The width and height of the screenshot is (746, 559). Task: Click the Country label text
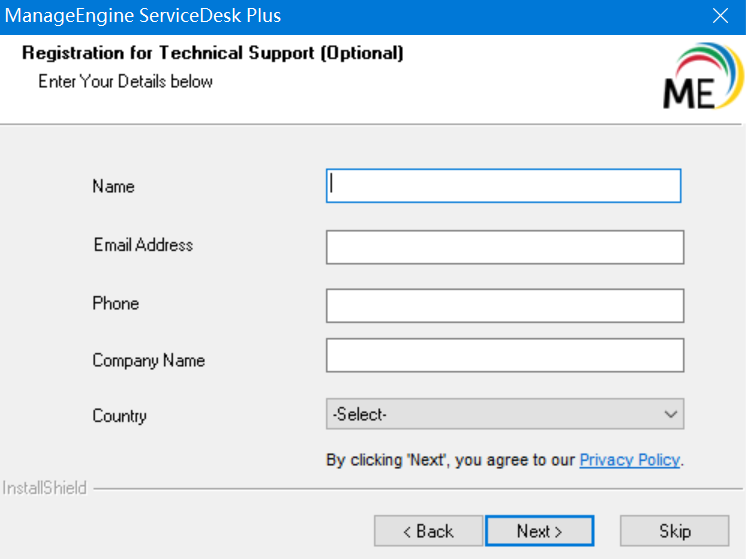119,416
